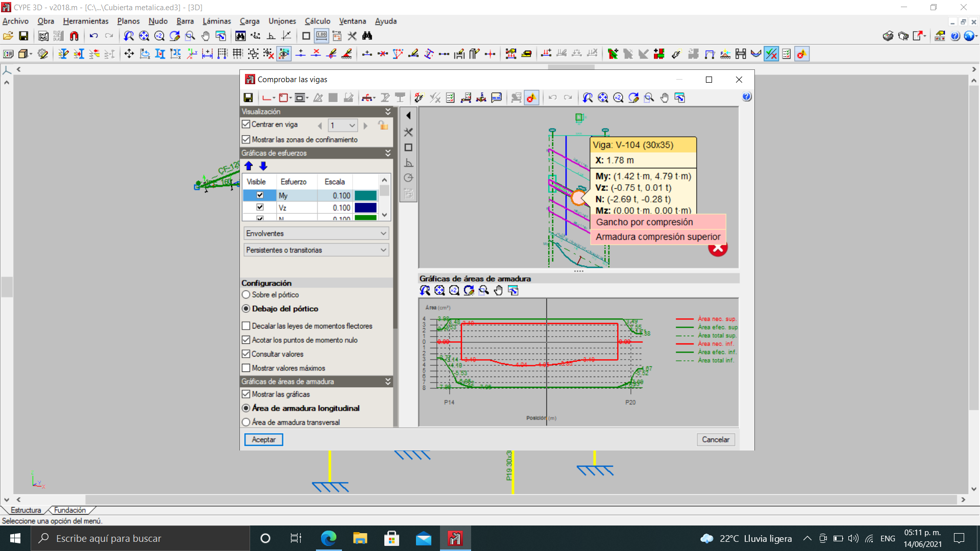This screenshot has width=980, height=551.
Task: Uncheck visibility for the My effort
Action: 260,195
